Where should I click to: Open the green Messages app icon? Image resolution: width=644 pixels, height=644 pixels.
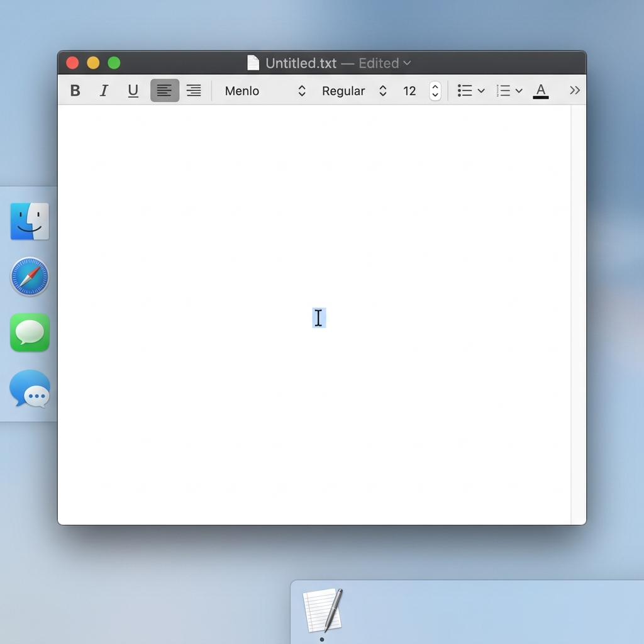click(30, 332)
